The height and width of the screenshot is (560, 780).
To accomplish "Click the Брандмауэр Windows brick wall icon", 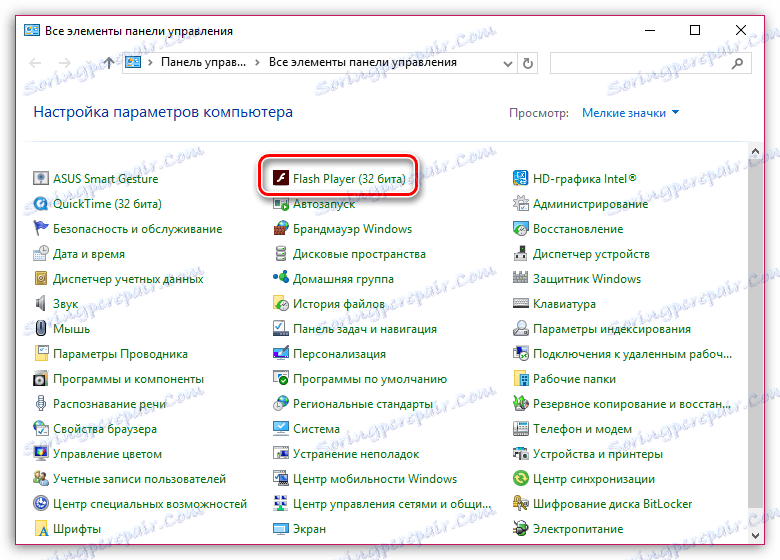I will click(281, 228).
